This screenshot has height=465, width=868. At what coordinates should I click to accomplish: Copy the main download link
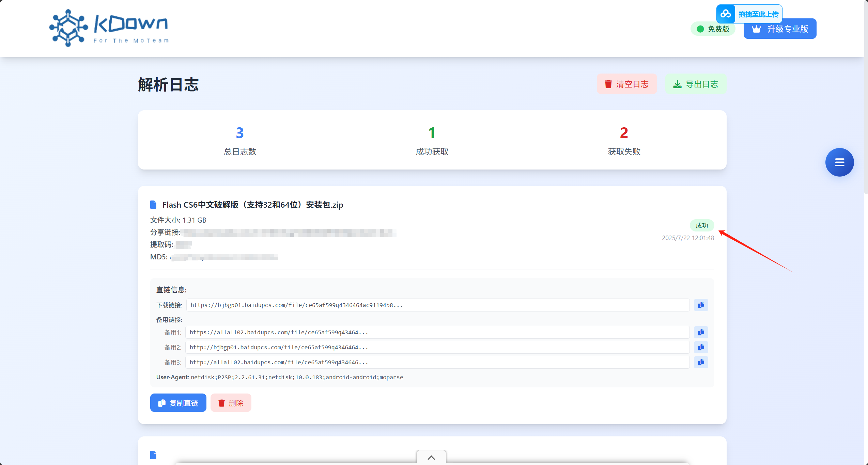[701, 305]
